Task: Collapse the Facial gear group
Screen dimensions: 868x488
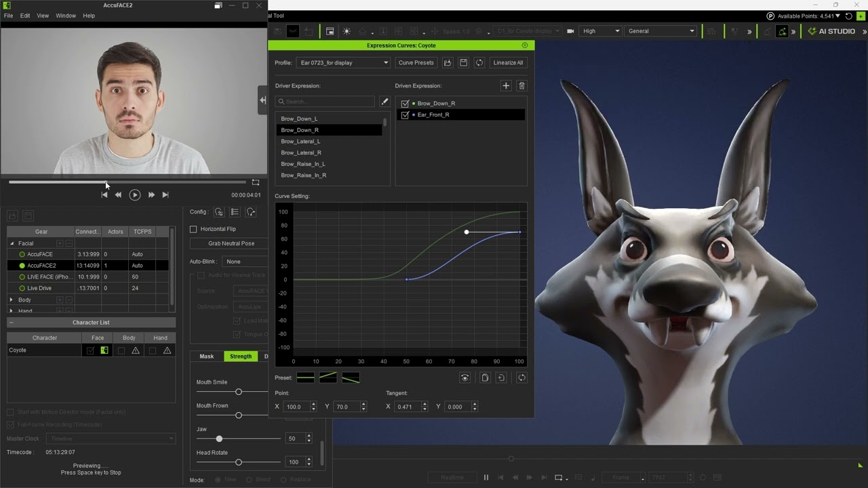Action: point(12,243)
